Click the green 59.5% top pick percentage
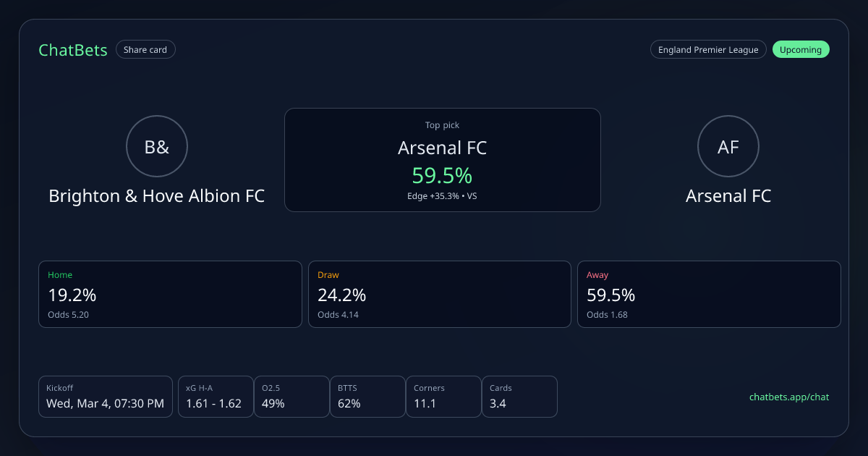868x456 pixels. [442, 175]
